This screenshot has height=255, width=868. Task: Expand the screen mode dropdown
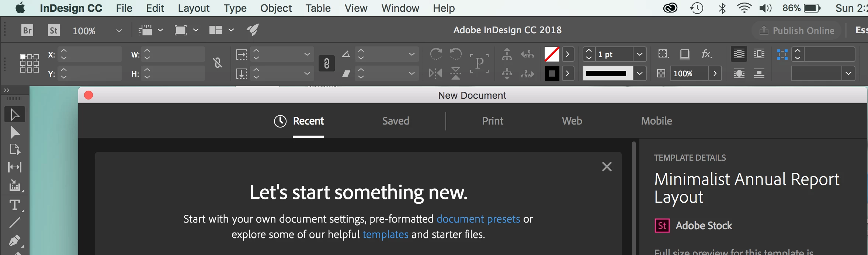tap(196, 30)
